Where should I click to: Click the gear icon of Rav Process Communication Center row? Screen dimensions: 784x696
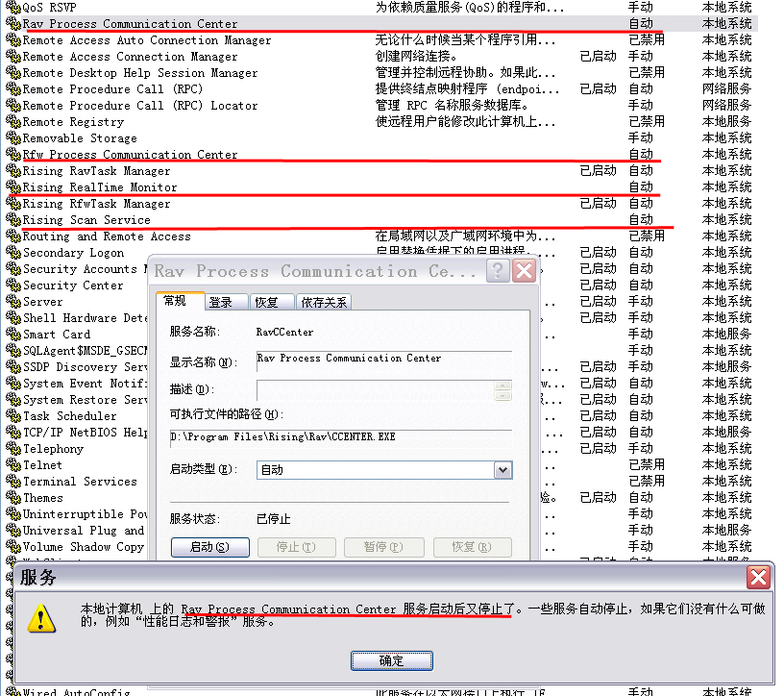coord(13,23)
